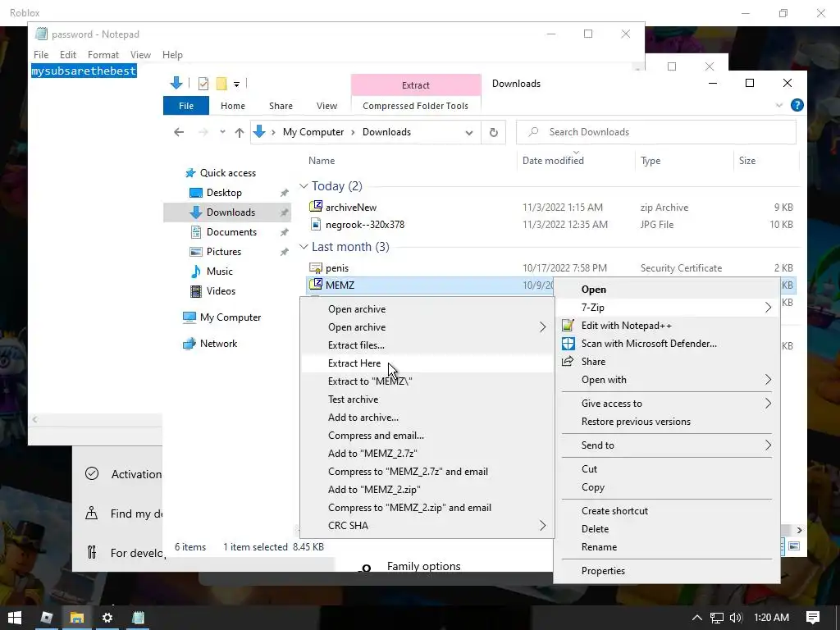840x630 pixels.
Task: Select the negrook--320x378 JPG file
Action: [x=365, y=225]
